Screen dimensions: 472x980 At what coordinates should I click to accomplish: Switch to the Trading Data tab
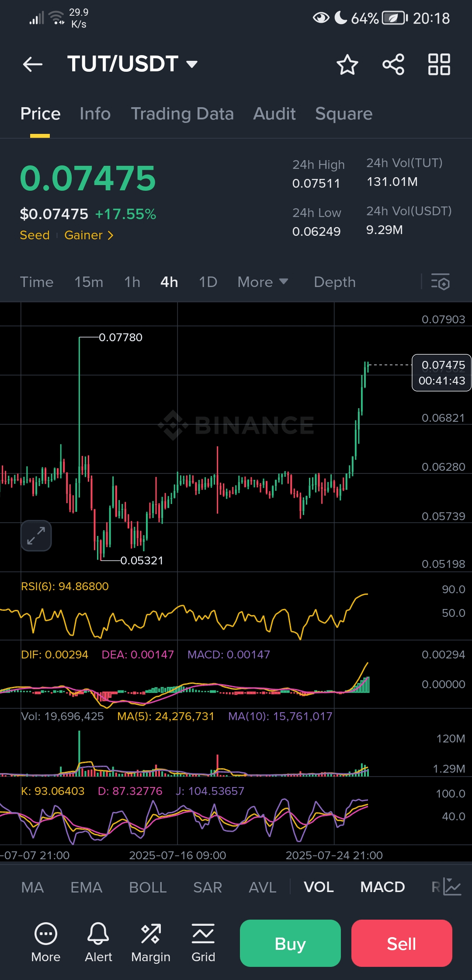tap(182, 114)
